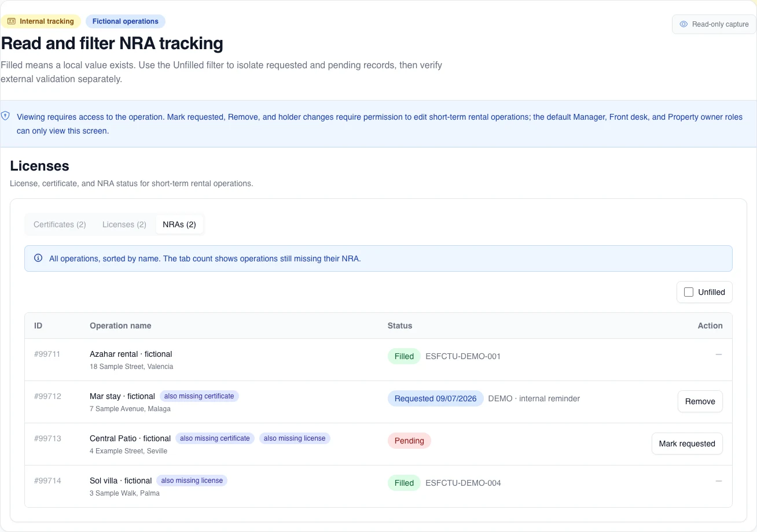
Task: Click Central Patio's 'also missing certificate' tag
Action: coord(215,438)
